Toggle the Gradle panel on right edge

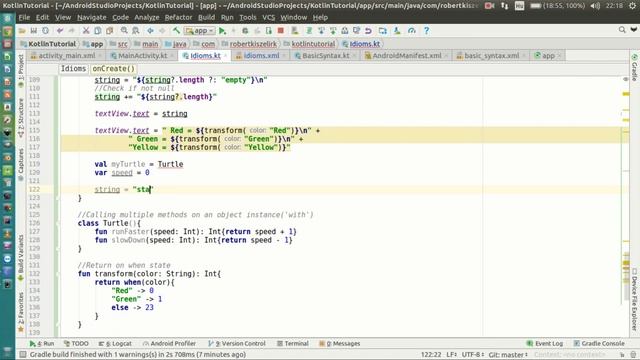(634, 67)
